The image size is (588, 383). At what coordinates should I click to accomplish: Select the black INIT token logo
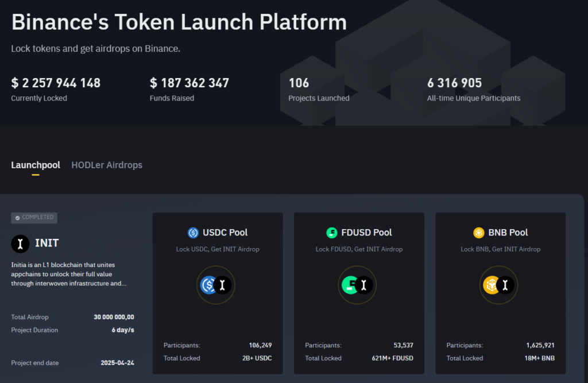coord(20,243)
